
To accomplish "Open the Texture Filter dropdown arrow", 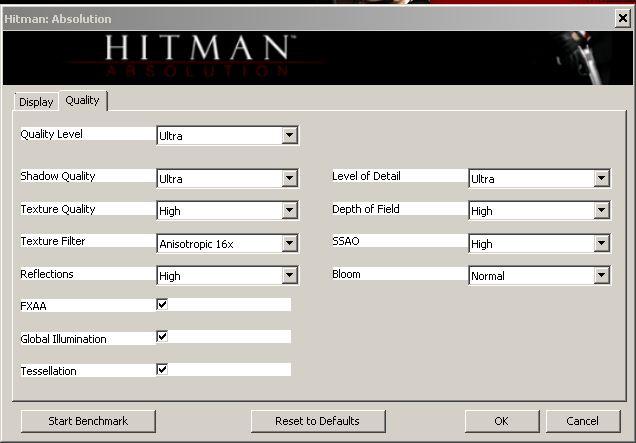I will pos(290,243).
